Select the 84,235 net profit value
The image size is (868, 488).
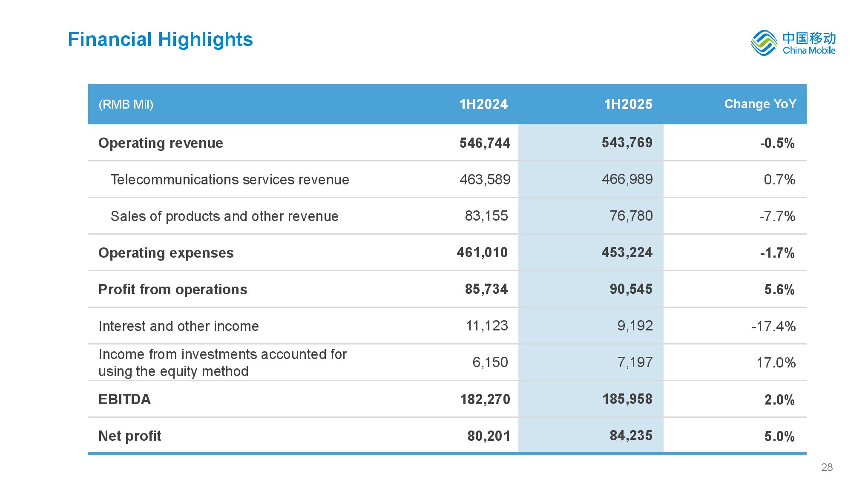[631, 436]
